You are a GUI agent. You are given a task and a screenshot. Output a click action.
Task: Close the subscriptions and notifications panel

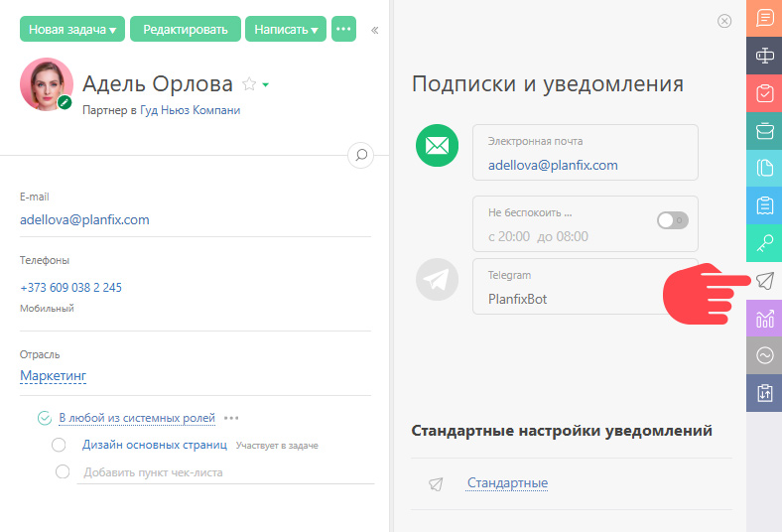724,21
